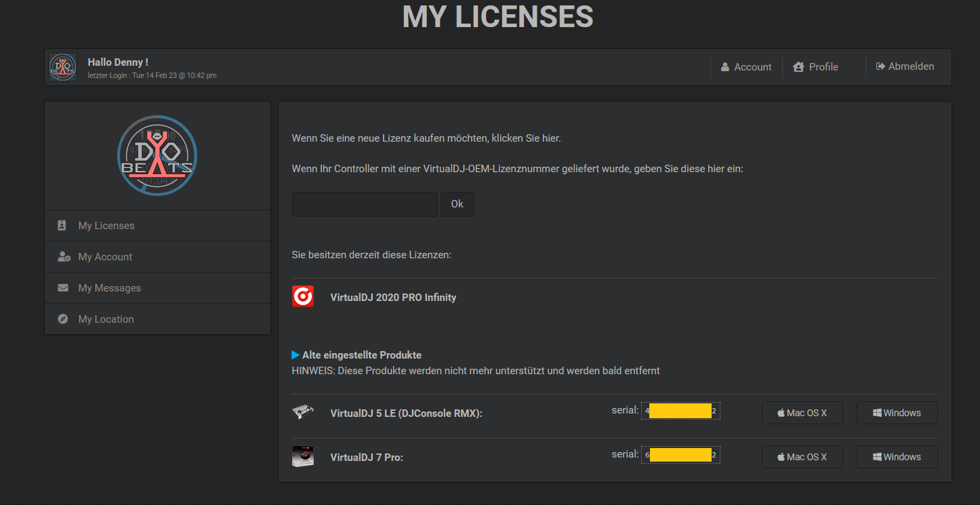Viewport: 980px width, 505px height.
Task: Open My Account in the sidebar
Action: 105,257
